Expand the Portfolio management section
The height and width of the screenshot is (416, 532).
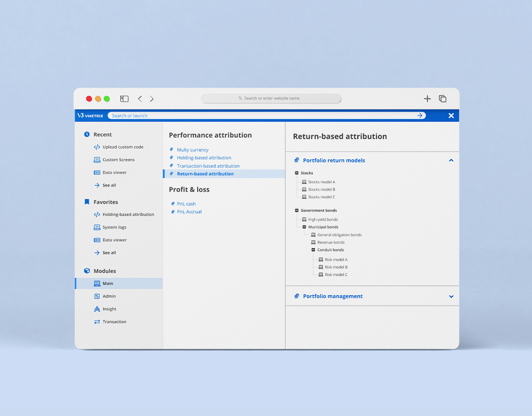451,297
